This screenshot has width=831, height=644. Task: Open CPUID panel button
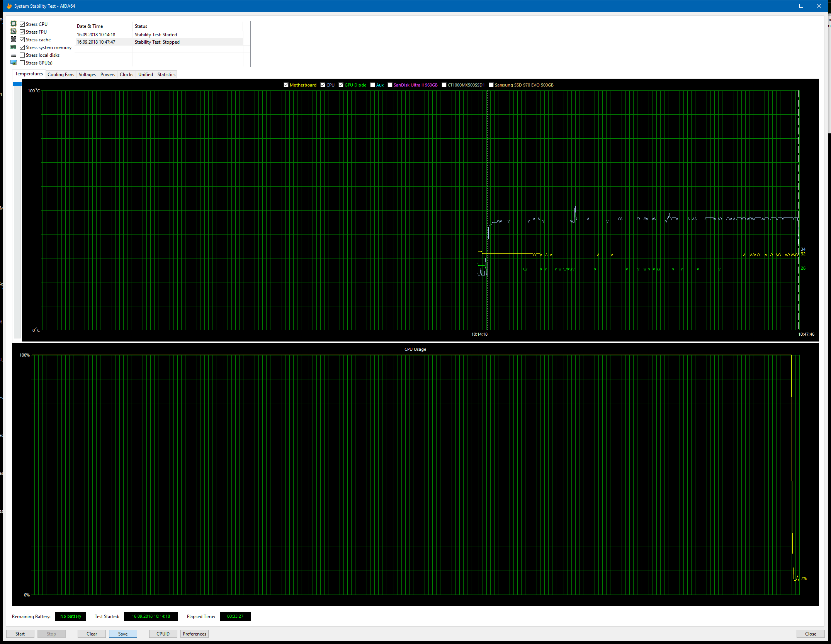coord(163,634)
